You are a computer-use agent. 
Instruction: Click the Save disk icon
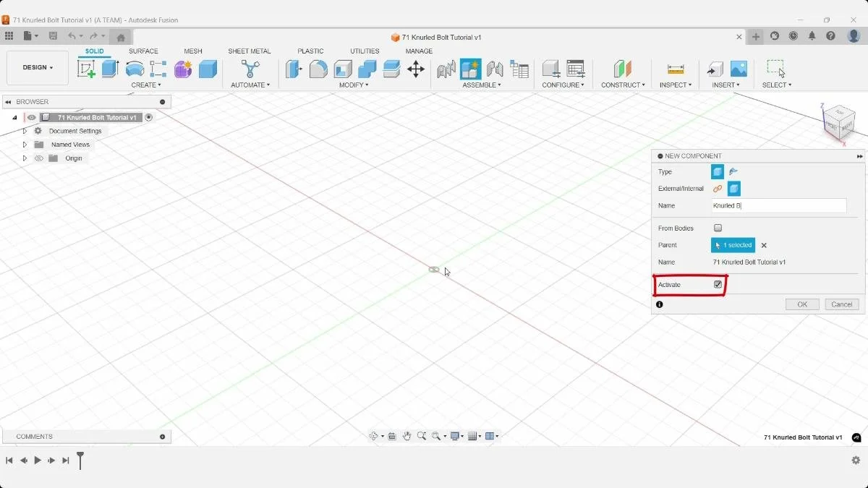point(53,35)
